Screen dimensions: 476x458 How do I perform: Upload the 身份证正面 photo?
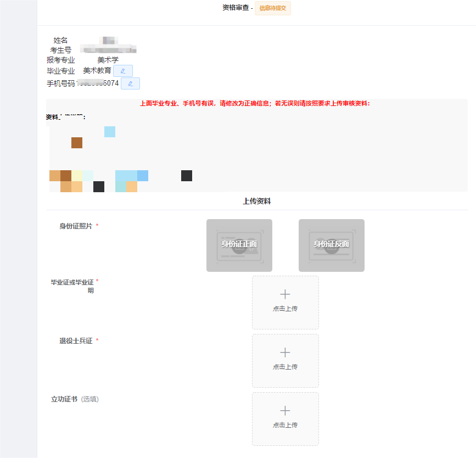tap(239, 245)
